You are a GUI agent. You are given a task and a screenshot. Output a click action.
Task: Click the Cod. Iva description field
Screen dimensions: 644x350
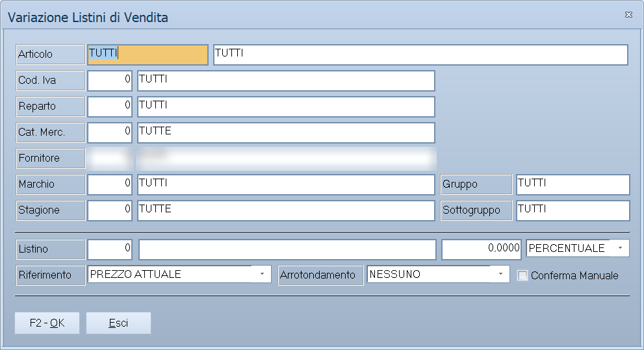[286, 81]
